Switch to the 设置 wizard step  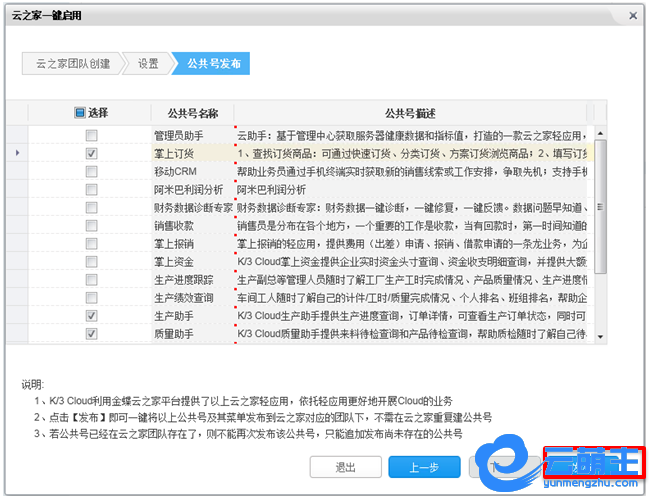(148, 64)
